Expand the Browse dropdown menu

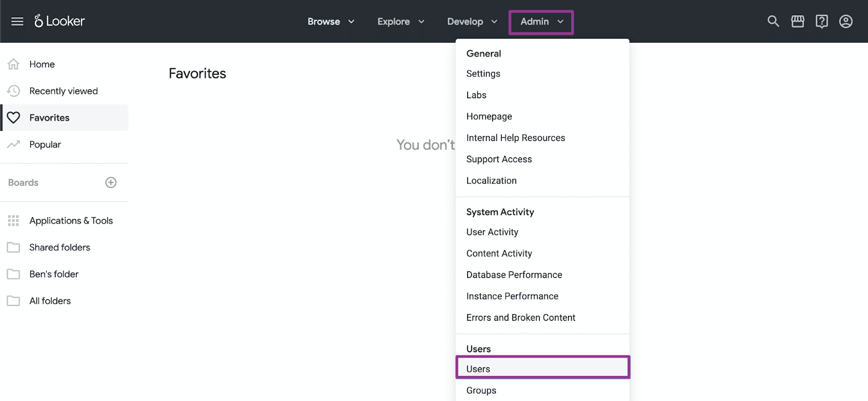click(330, 22)
